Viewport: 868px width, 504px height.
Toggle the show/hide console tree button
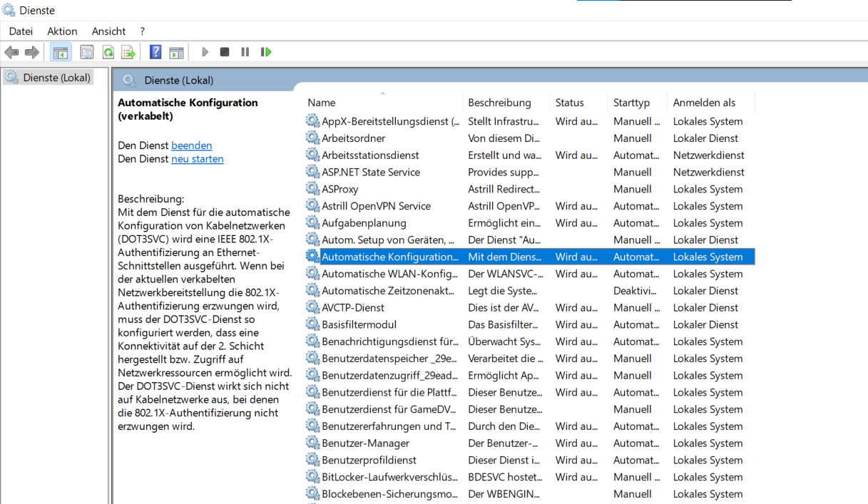coord(61,52)
